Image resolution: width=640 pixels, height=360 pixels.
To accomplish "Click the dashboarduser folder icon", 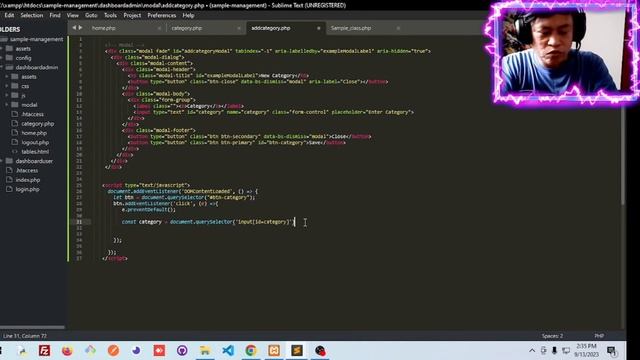I will pyautogui.click(x=9, y=161).
